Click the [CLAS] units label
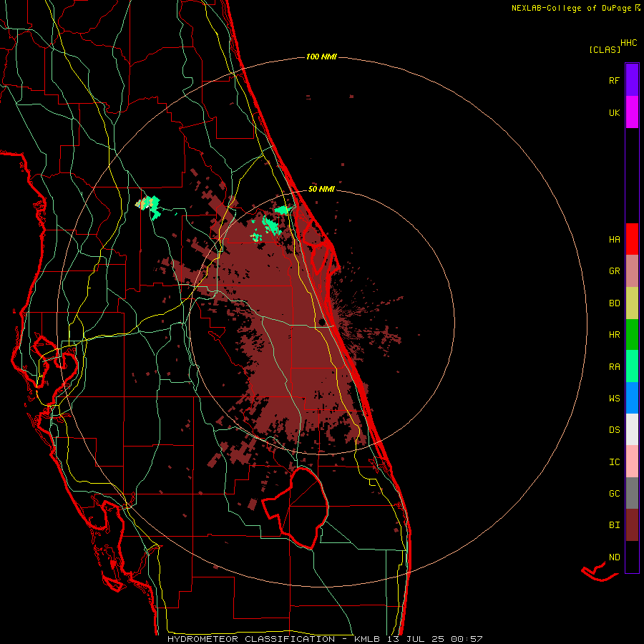 tap(605, 49)
